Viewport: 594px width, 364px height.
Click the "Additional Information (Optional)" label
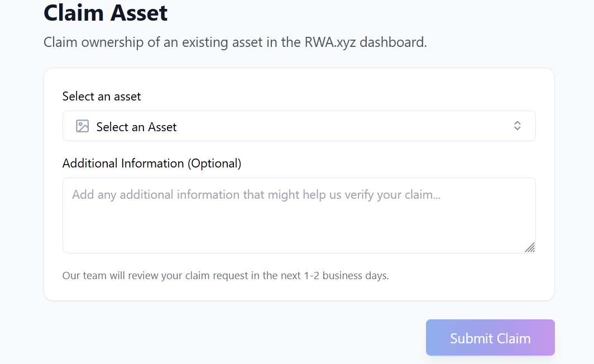(x=151, y=164)
